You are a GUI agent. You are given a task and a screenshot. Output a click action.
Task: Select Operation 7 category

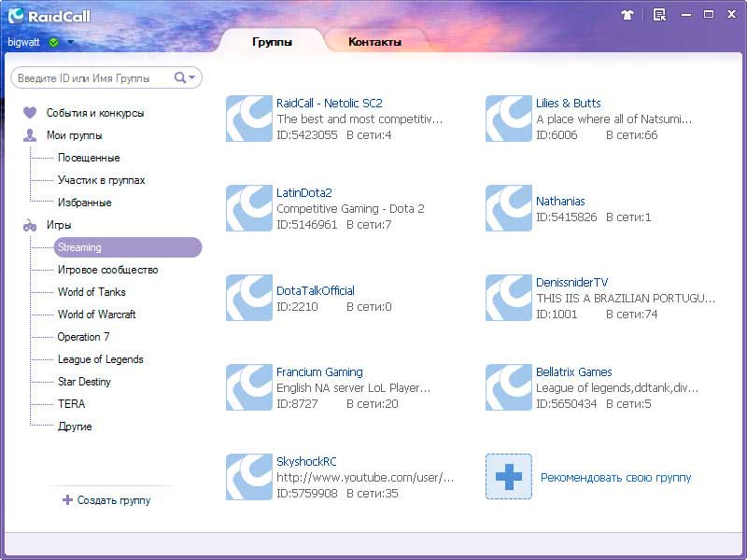(x=83, y=337)
